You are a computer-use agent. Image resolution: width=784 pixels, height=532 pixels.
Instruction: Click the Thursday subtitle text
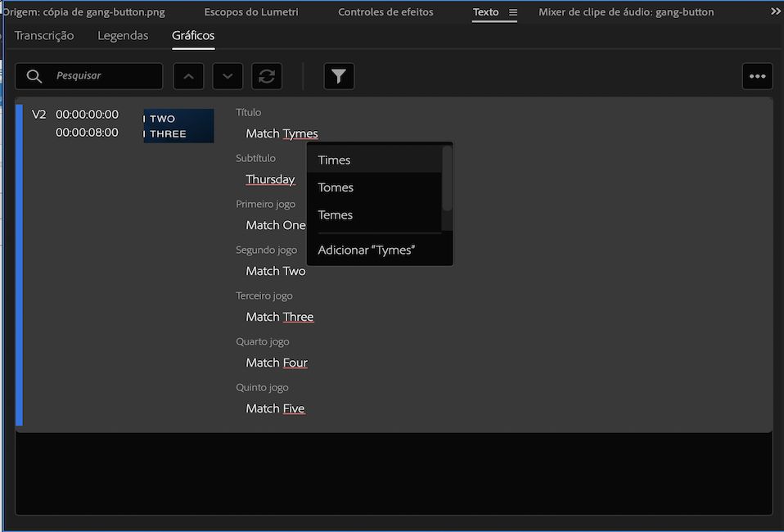click(x=270, y=179)
